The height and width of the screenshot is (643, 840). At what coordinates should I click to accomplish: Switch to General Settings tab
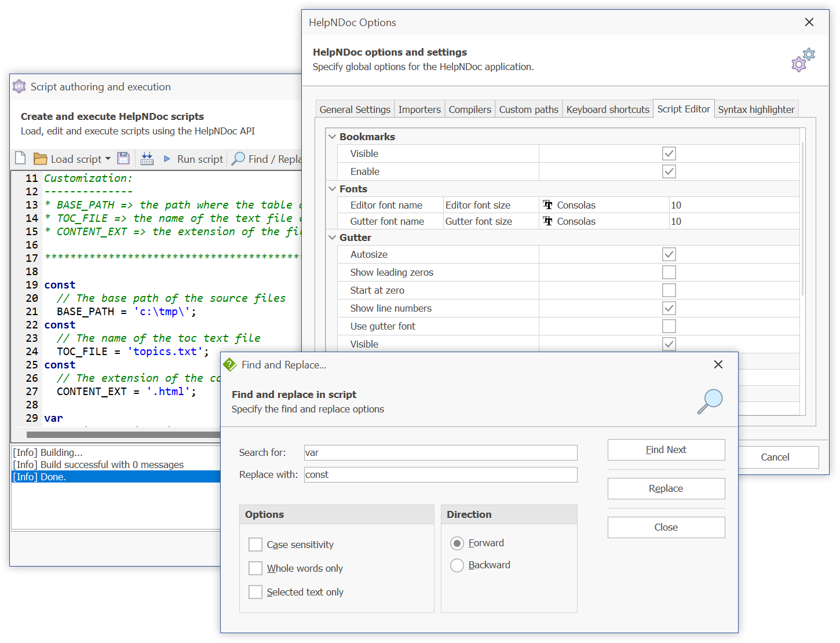[355, 109]
